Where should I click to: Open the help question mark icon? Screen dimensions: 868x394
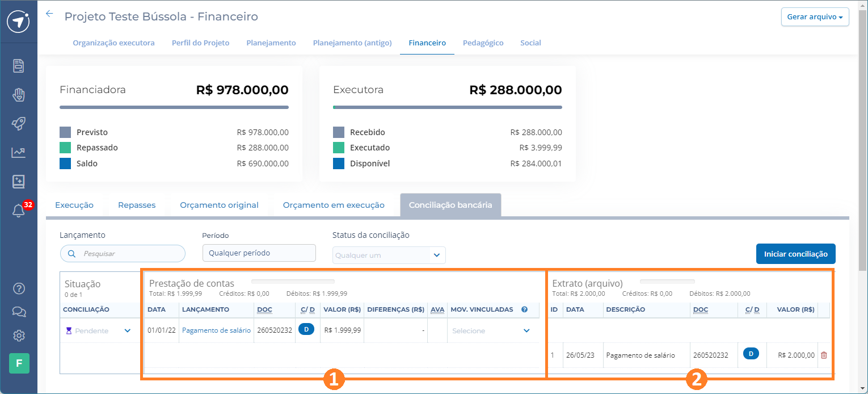coord(19,288)
